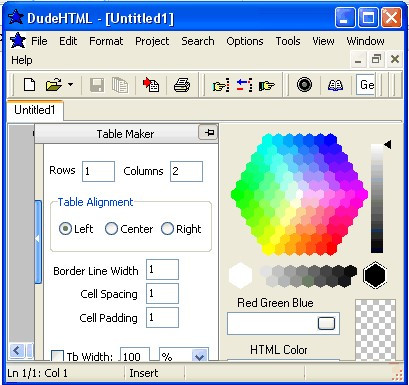Viewport: 409px width, 385px height.
Task: Click the title bar star application icon
Action: (x=15, y=17)
